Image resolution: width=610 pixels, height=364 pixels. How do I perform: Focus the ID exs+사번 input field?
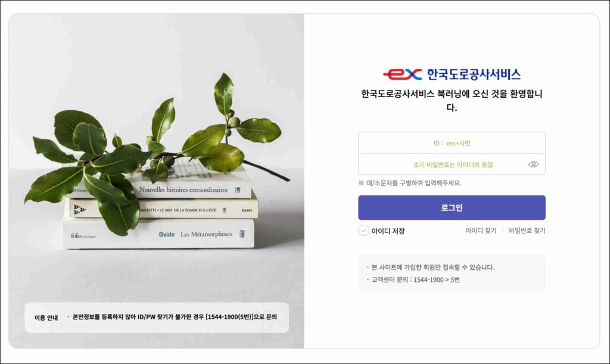(452, 143)
